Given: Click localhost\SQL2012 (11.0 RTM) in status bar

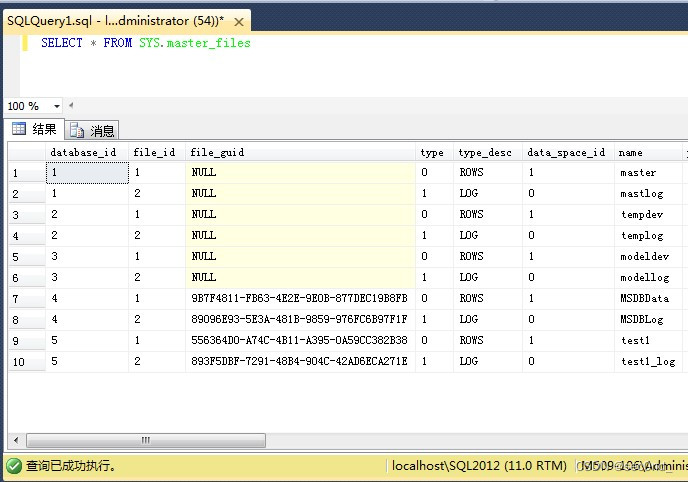Looking at the screenshot, I should click(x=479, y=465).
